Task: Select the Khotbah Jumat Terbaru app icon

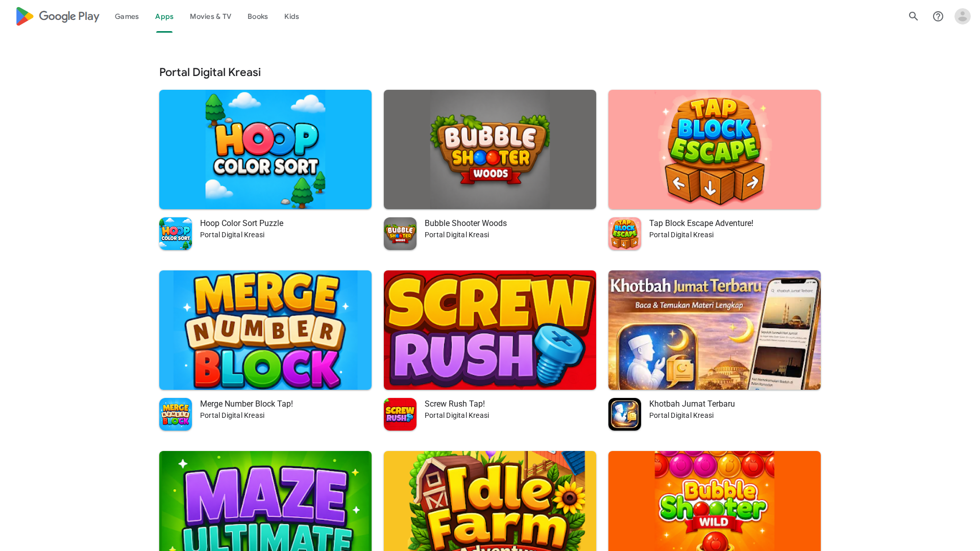Action: [x=624, y=414]
